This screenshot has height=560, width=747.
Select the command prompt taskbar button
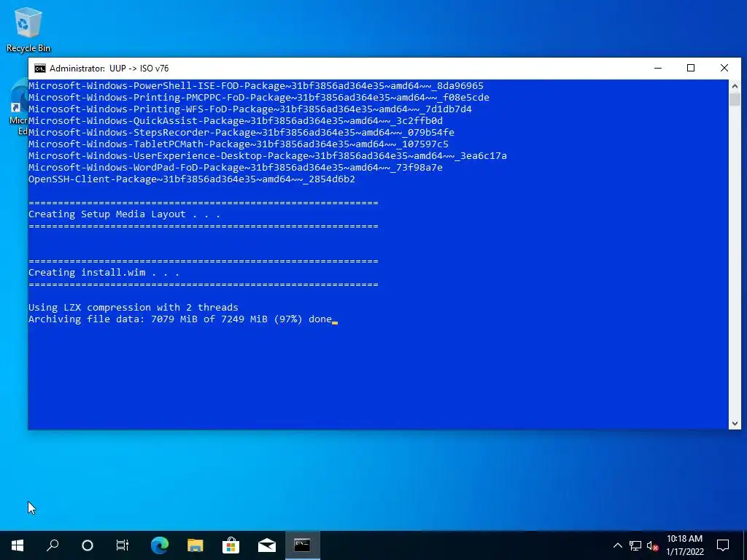(x=303, y=545)
